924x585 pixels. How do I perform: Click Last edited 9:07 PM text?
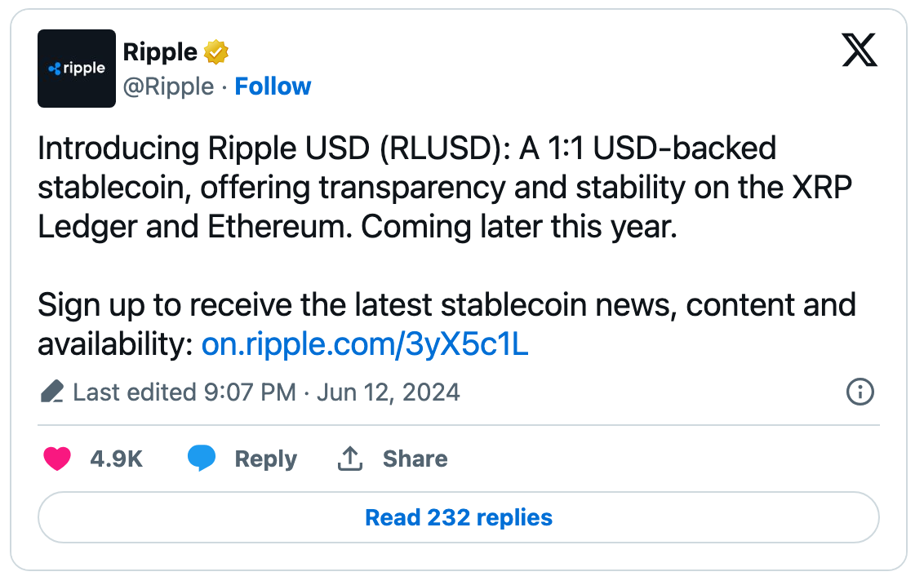click(x=184, y=392)
